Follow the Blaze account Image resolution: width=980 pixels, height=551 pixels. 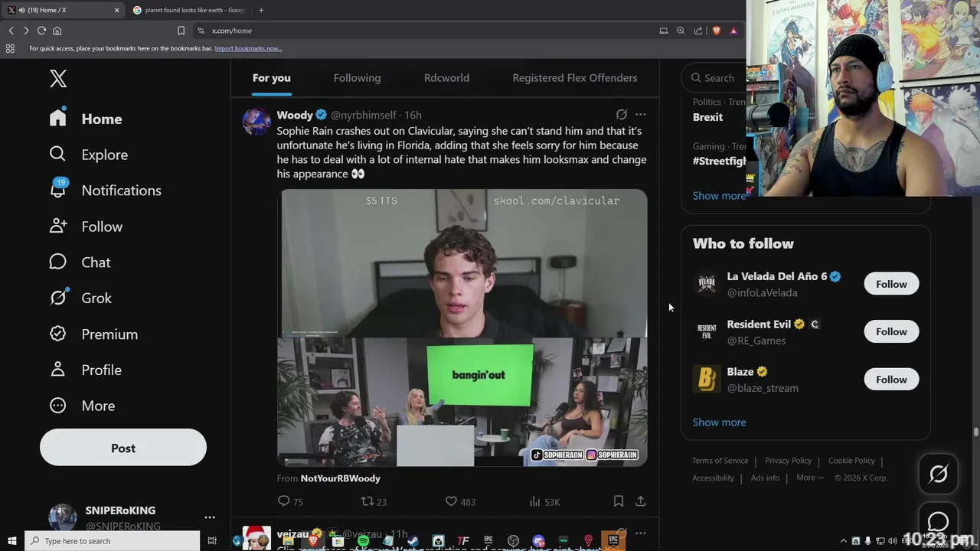pyautogui.click(x=891, y=380)
